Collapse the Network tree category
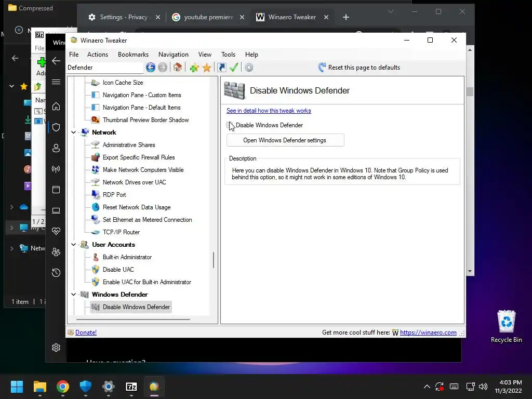This screenshot has width=532, height=399. [x=74, y=132]
